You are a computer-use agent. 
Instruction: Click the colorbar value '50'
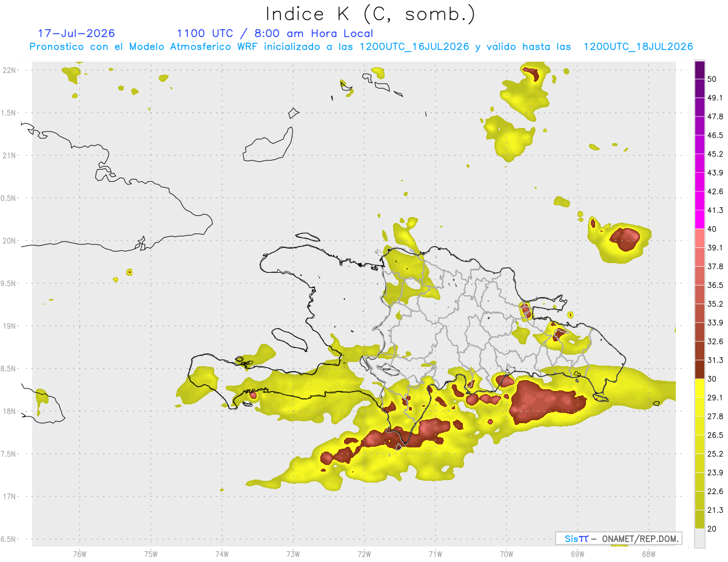713,79
